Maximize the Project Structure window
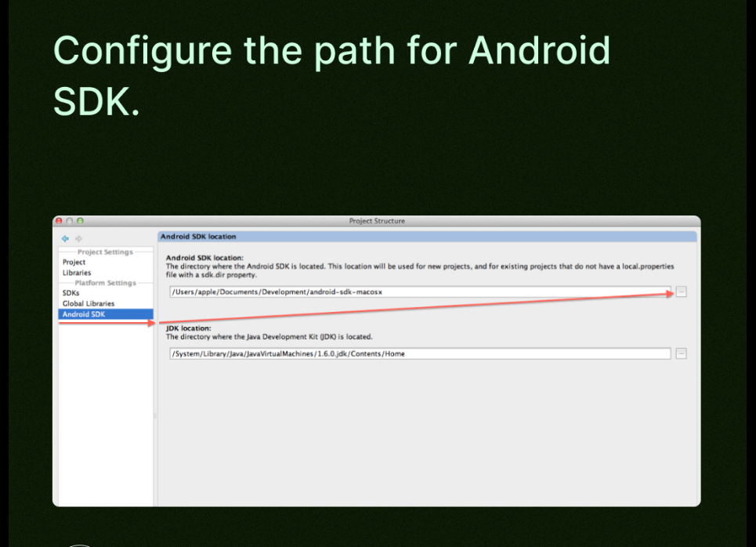 tap(80, 221)
